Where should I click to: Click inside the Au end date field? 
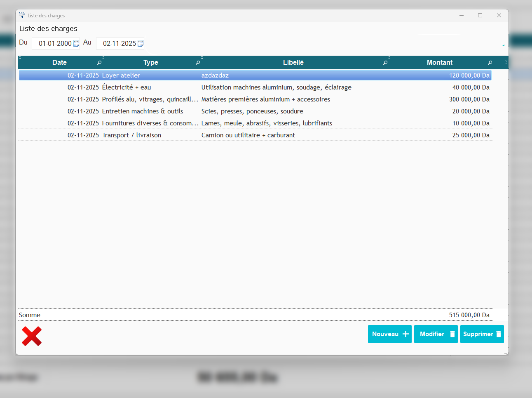coord(119,43)
